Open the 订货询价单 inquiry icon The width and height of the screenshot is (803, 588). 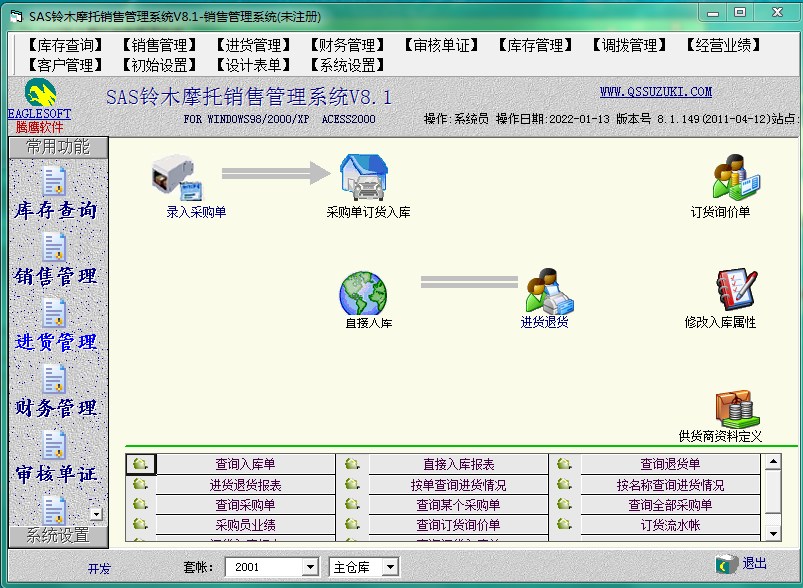tap(736, 177)
